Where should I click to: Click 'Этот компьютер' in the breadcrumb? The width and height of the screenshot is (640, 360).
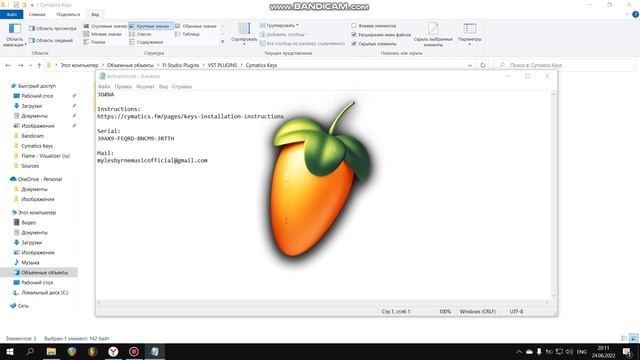(79, 65)
